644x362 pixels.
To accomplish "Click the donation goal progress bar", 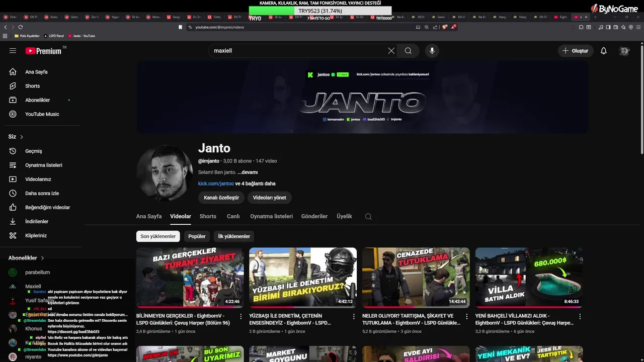I will pos(320,11).
